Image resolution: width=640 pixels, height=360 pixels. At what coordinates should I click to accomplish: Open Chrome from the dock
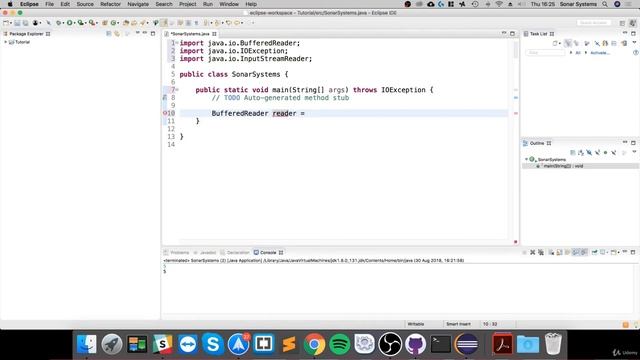click(x=314, y=344)
